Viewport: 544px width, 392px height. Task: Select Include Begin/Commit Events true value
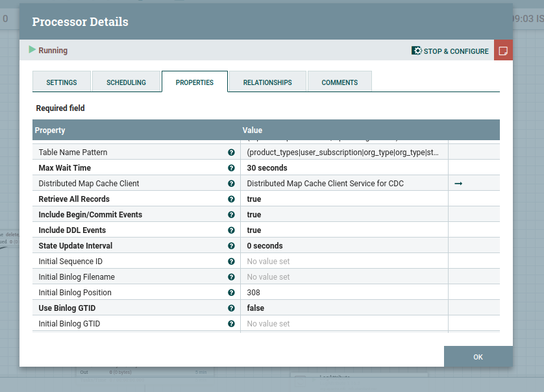254,215
